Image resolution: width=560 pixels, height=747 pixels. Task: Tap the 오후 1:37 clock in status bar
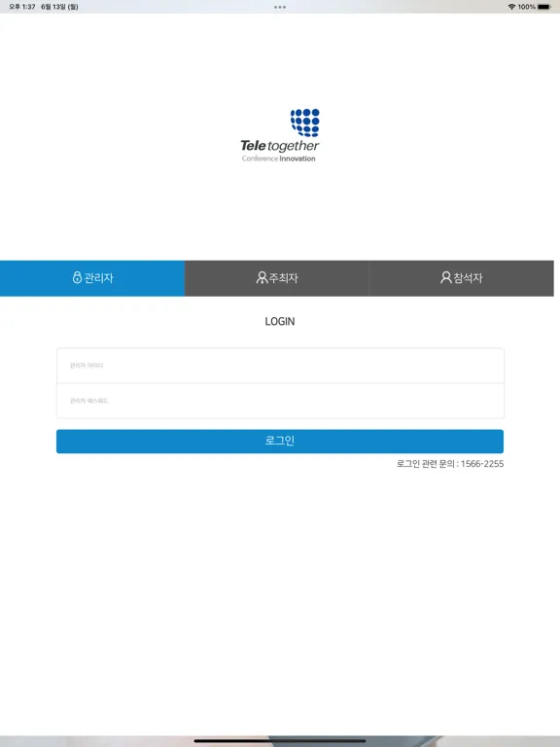22,7
